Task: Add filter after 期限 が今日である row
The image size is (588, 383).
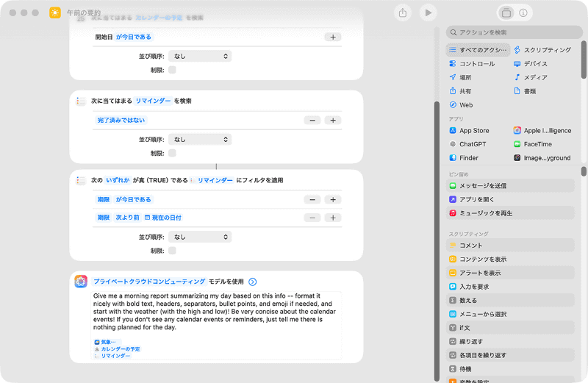Action: coord(333,199)
